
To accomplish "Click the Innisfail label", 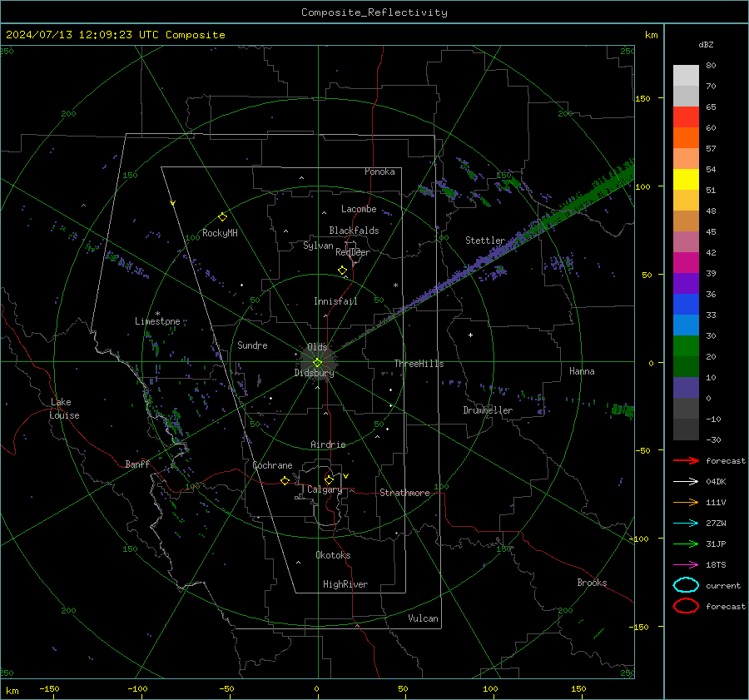I will 335,301.
